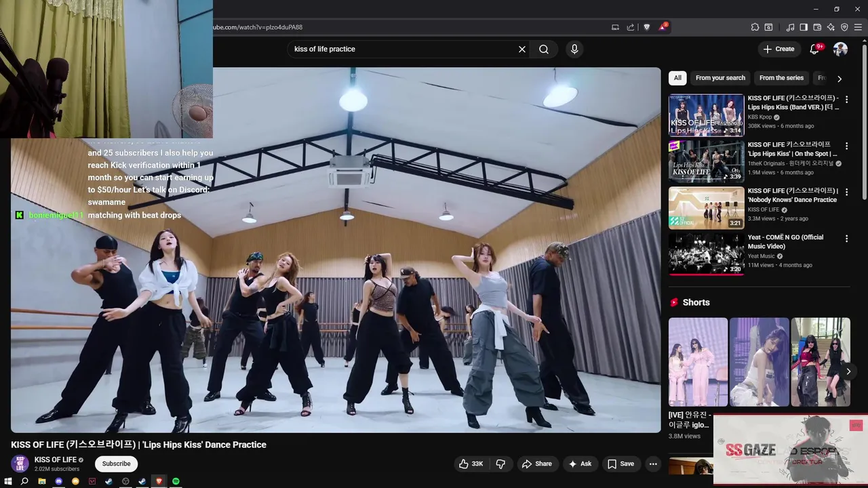Show next Shorts with arrow button

click(x=848, y=371)
